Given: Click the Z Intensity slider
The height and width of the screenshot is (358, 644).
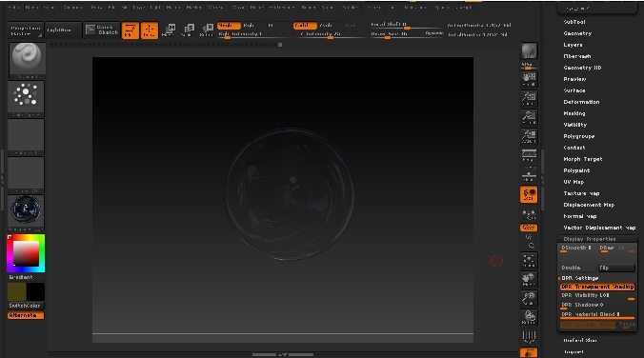Looking at the screenshot, I should 330,34.
